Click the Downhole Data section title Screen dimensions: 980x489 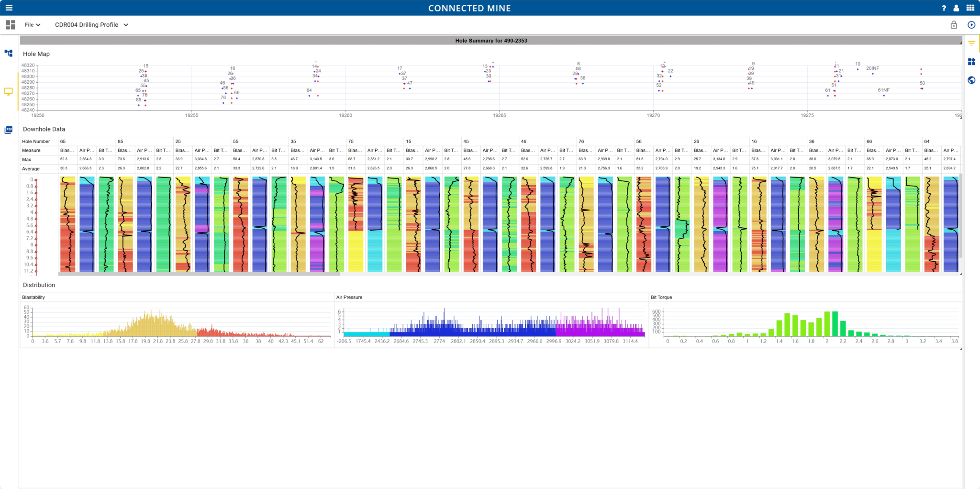tap(44, 129)
